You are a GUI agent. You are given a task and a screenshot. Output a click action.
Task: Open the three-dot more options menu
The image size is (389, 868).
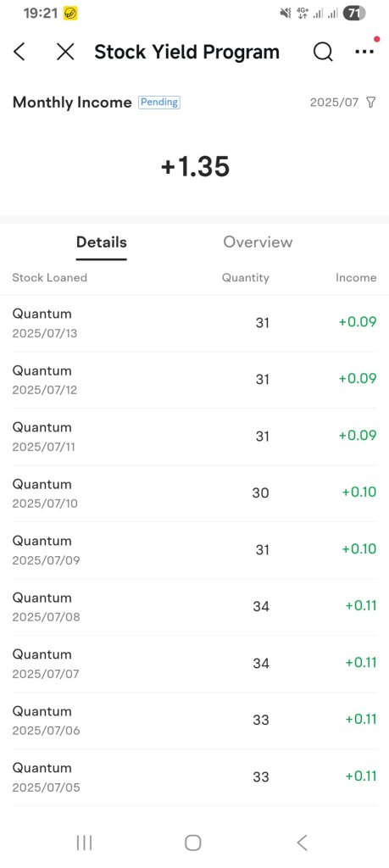pos(364,52)
